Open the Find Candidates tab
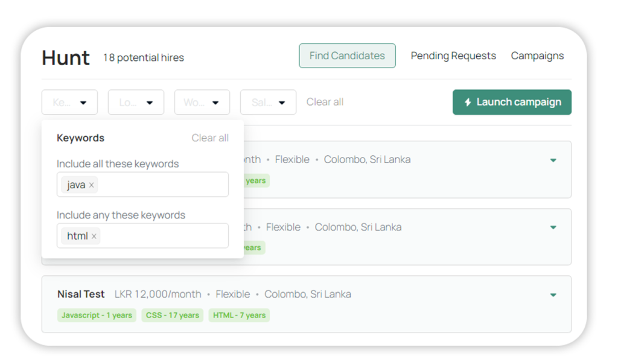 point(347,56)
